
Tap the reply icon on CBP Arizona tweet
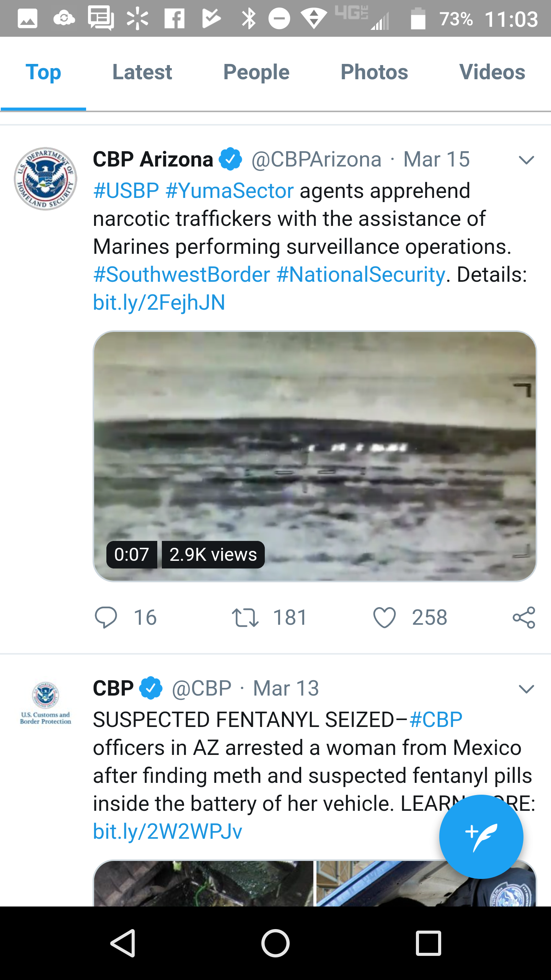point(106,617)
